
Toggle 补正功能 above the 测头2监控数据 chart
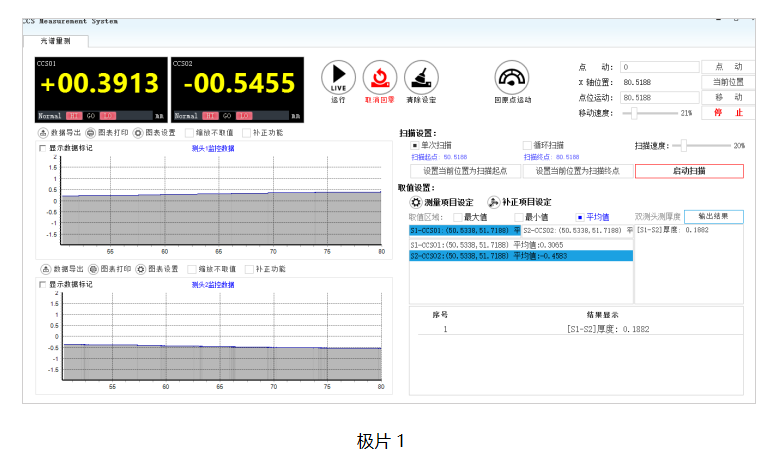click(x=249, y=269)
